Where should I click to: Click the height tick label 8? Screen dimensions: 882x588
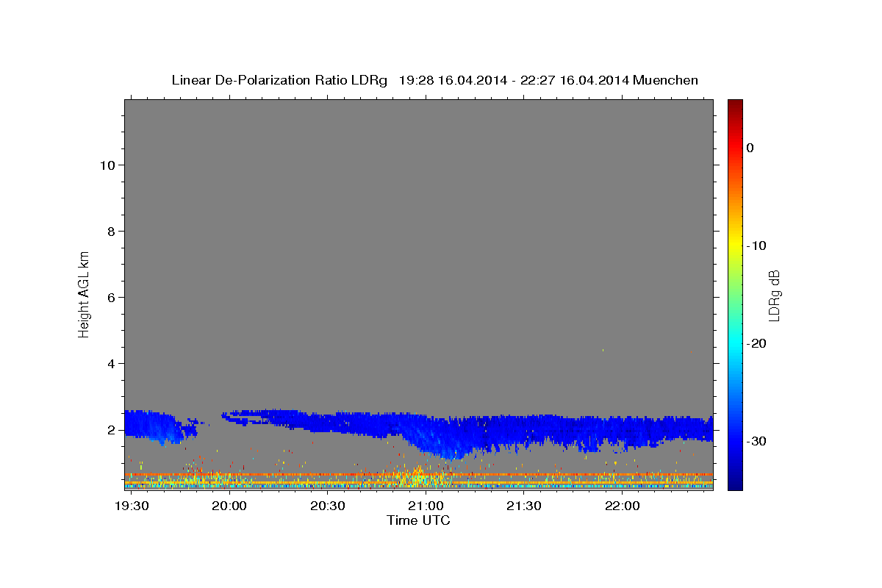(x=110, y=231)
